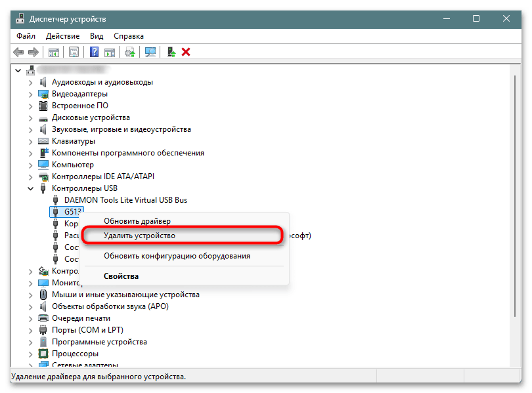The width and height of the screenshot is (532, 393).
Task: Click the Видеоадаптеры display icon
Action: [43, 94]
